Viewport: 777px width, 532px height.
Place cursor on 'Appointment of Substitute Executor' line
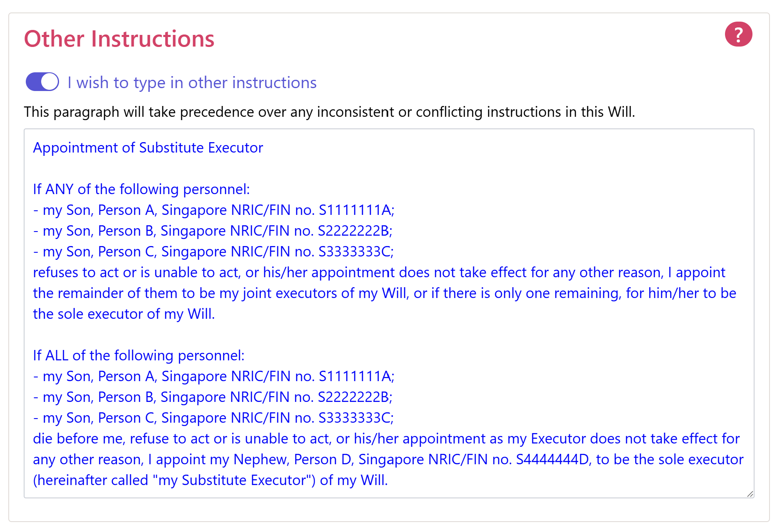click(148, 148)
